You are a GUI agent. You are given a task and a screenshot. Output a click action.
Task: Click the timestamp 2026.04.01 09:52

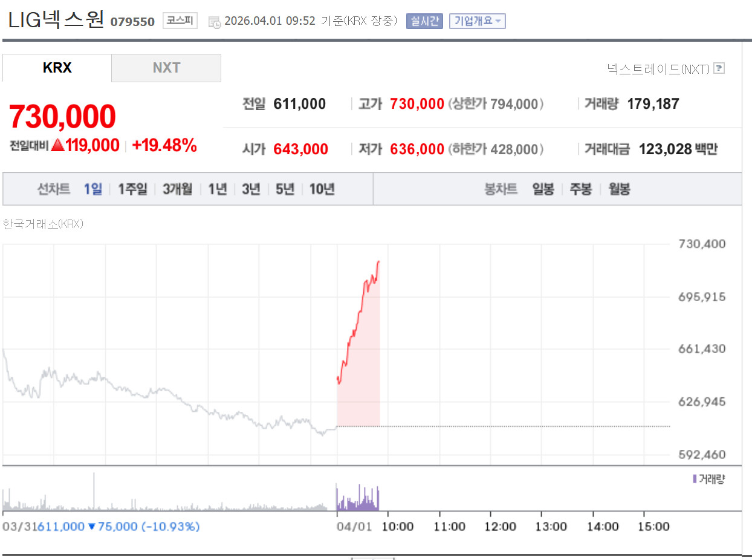pyautogui.click(x=270, y=21)
